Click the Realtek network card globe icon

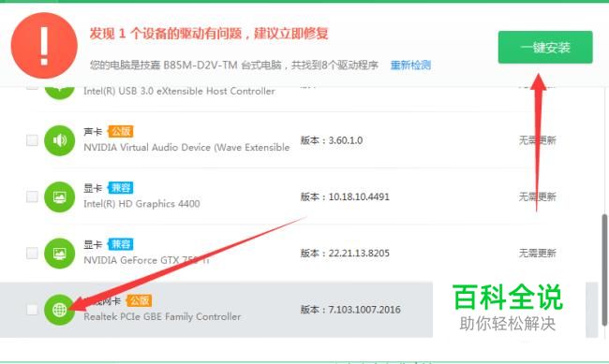59,310
